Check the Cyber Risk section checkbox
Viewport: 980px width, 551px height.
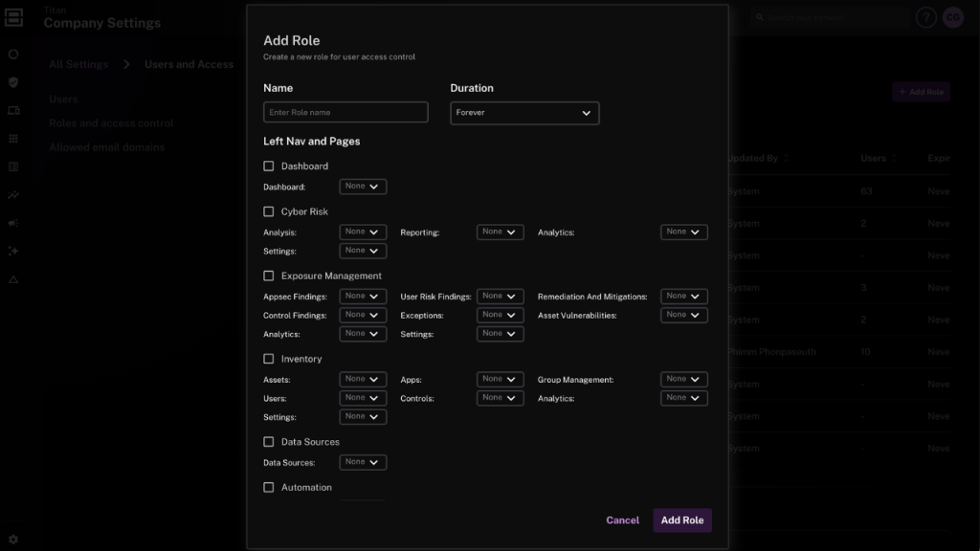(269, 211)
